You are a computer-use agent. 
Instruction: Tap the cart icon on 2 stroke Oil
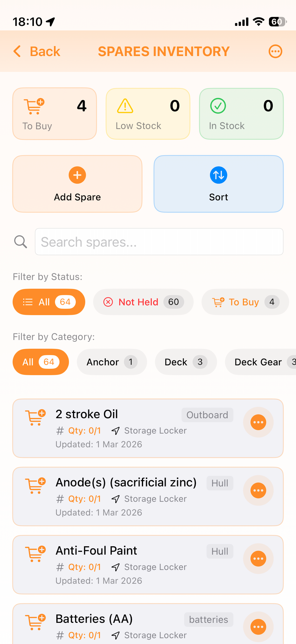pyautogui.click(x=35, y=418)
